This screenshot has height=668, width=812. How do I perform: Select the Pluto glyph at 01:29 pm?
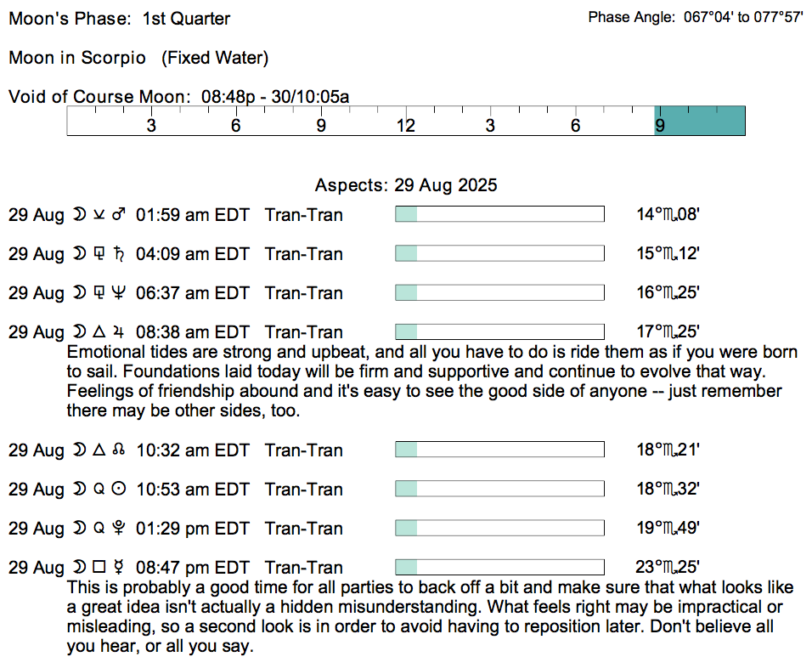[x=119, y=529]
